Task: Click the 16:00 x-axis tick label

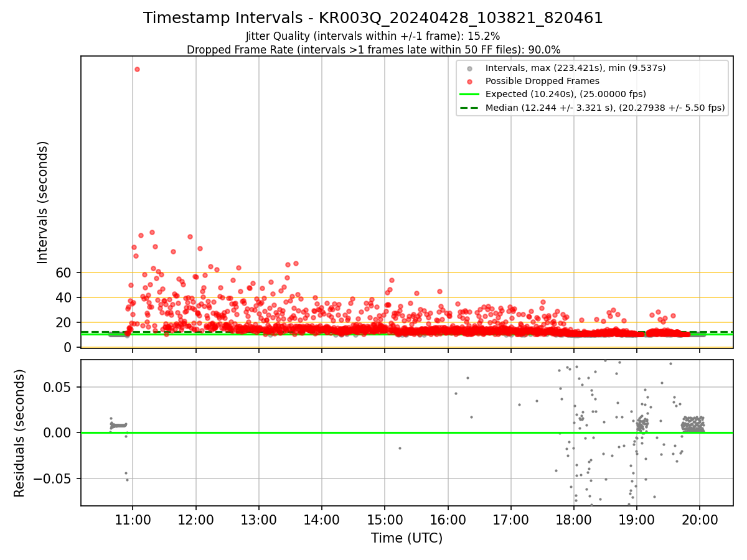Action: [x=448, y=519]
